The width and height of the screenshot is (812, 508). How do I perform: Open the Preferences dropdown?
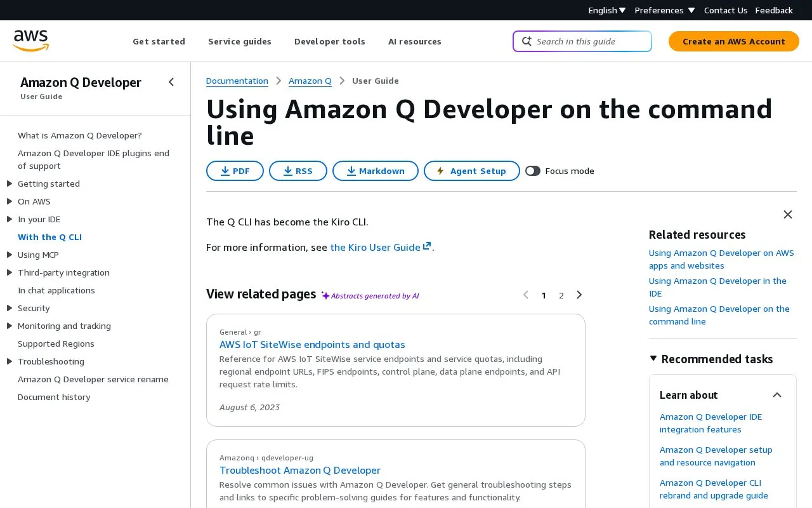click(665, 10)
